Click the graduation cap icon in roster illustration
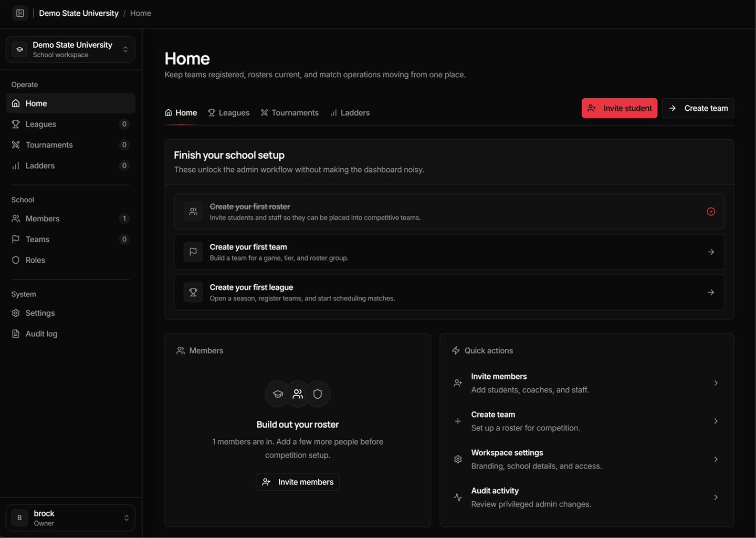The height and width of the screenshot is (538, 756). pos(278,394)
